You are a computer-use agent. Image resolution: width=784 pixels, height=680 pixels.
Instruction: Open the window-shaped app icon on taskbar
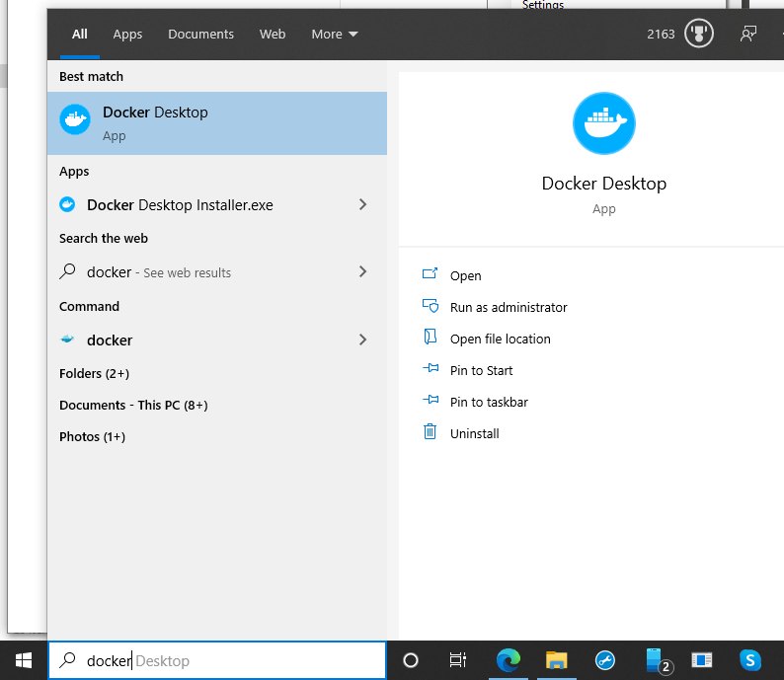point(701,660)
